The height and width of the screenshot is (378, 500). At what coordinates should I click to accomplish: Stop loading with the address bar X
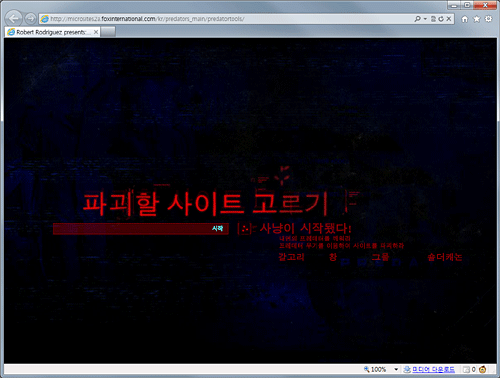tap(449, 19)
